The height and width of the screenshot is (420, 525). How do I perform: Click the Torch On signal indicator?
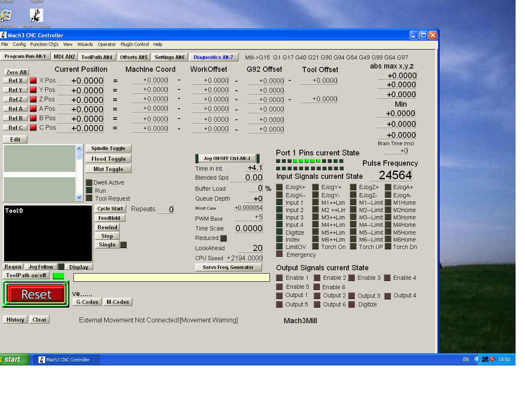(315, 247)
